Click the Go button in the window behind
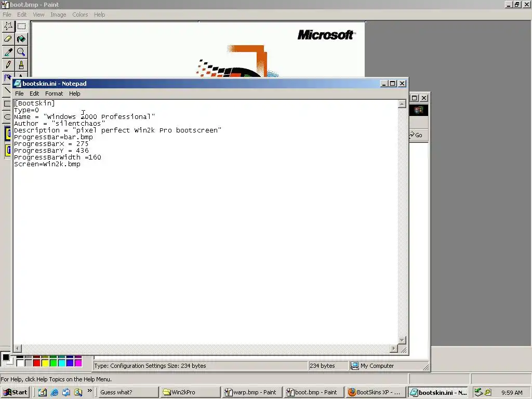This screenshot has height=399, width=532. tap(416, 135)
